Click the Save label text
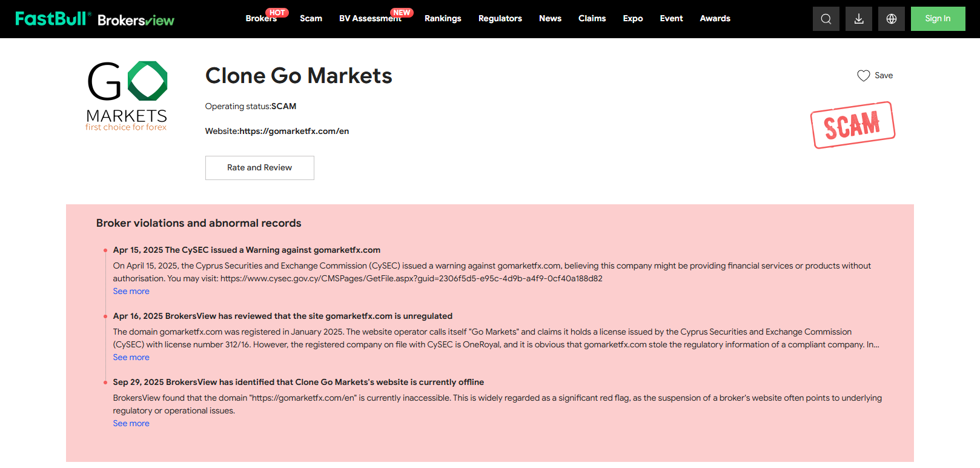980x468 pixels. coord(884,76)
